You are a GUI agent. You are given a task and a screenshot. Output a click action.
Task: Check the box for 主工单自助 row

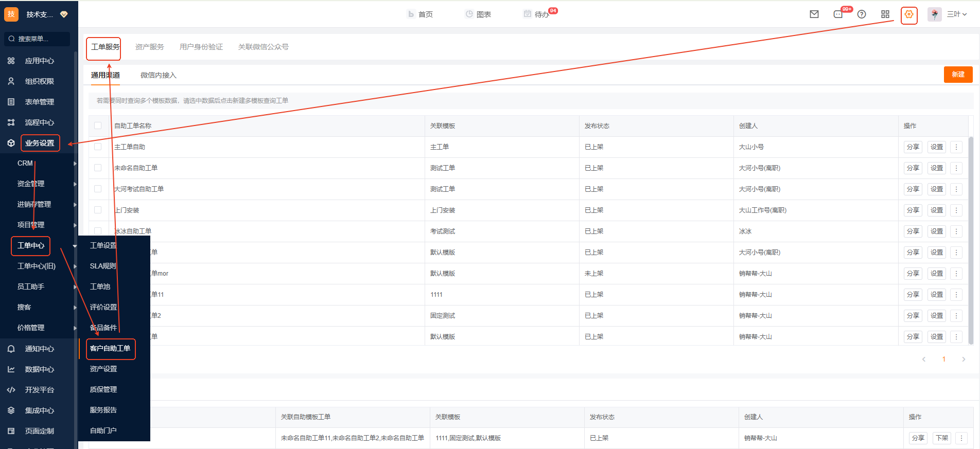pyautogui.click(x=98, y=147)
